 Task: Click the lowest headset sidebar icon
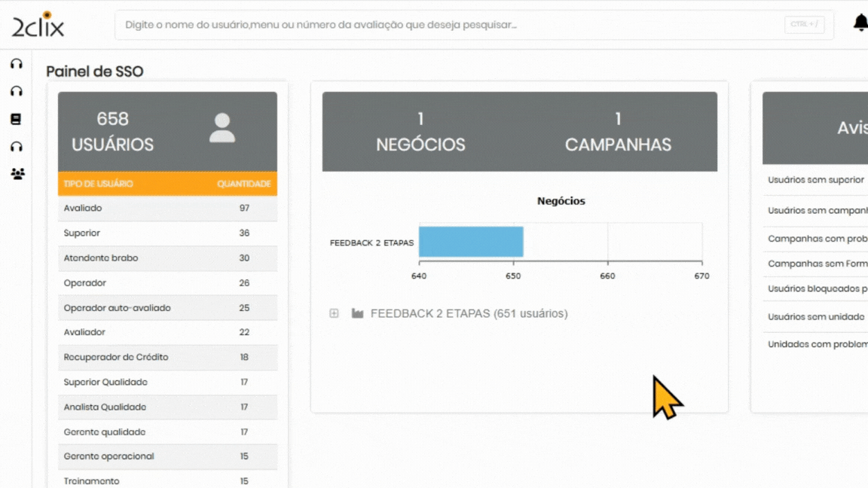[17, 147]
